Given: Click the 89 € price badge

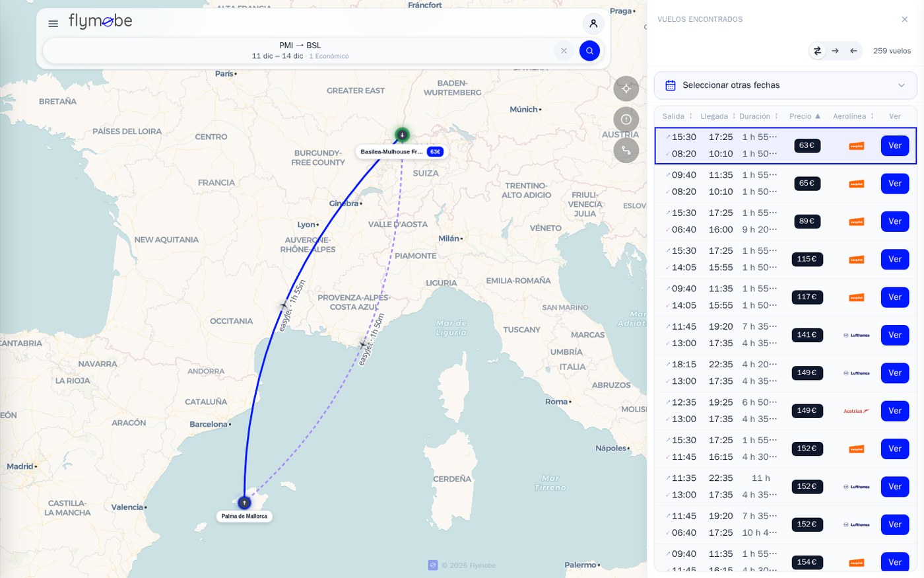Looking at the screenshot, I should 807,221.
